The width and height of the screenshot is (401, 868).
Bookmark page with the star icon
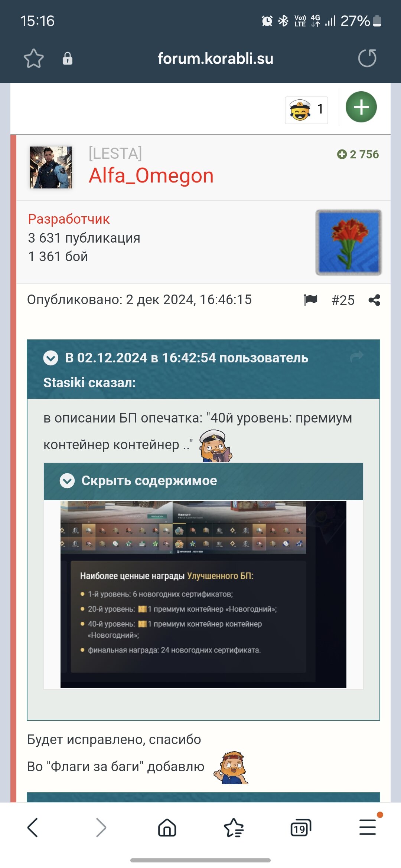coord(34,59)
